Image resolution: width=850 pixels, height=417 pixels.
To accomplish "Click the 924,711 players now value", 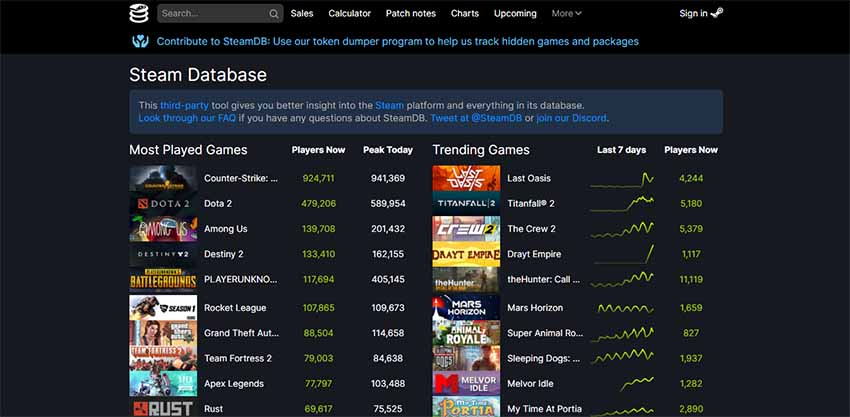I will coord(318,178).
